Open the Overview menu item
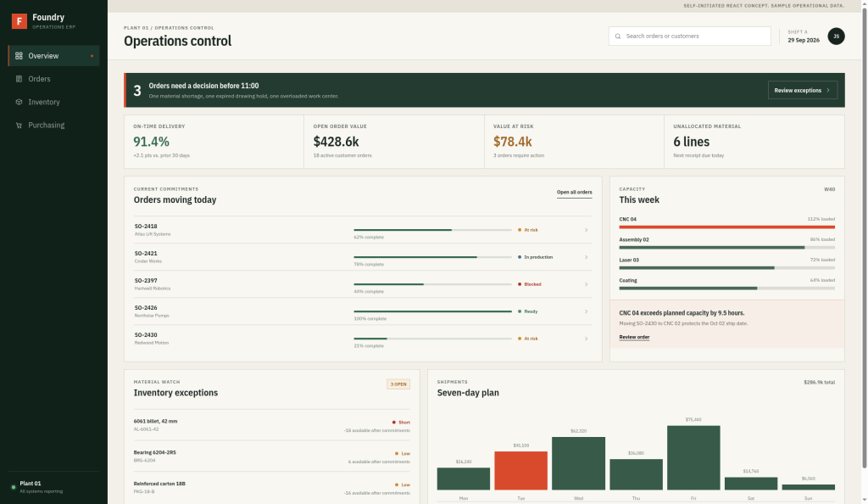 53,56
